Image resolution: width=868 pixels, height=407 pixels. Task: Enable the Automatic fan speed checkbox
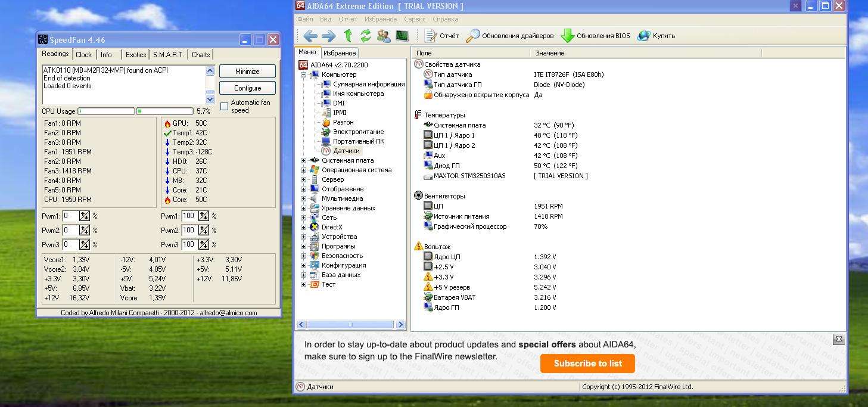coord(225,106)
